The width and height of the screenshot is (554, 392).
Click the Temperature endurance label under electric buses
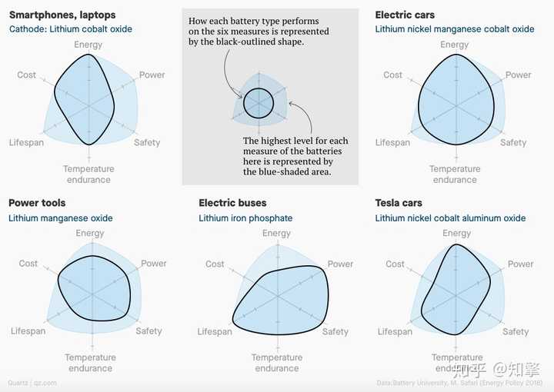tap(277, 363)
